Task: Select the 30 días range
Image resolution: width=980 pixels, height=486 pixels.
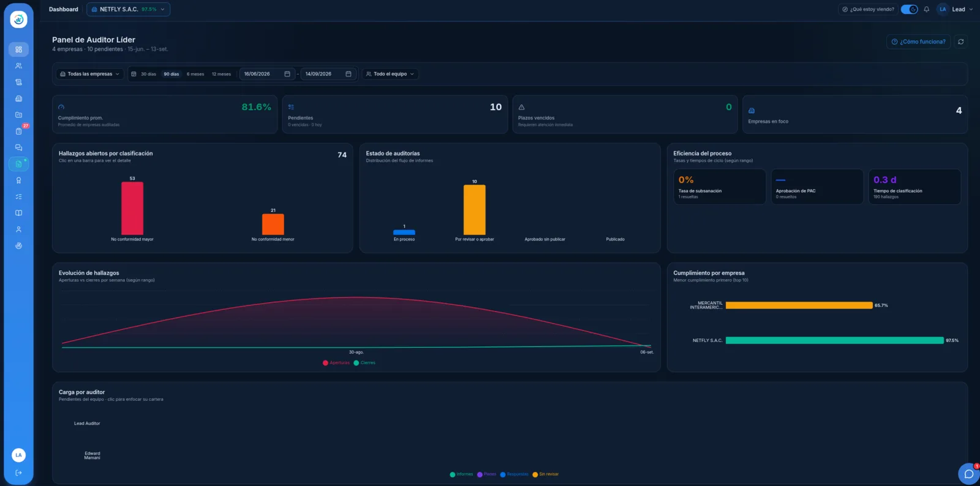Action: tap(148, 74)
